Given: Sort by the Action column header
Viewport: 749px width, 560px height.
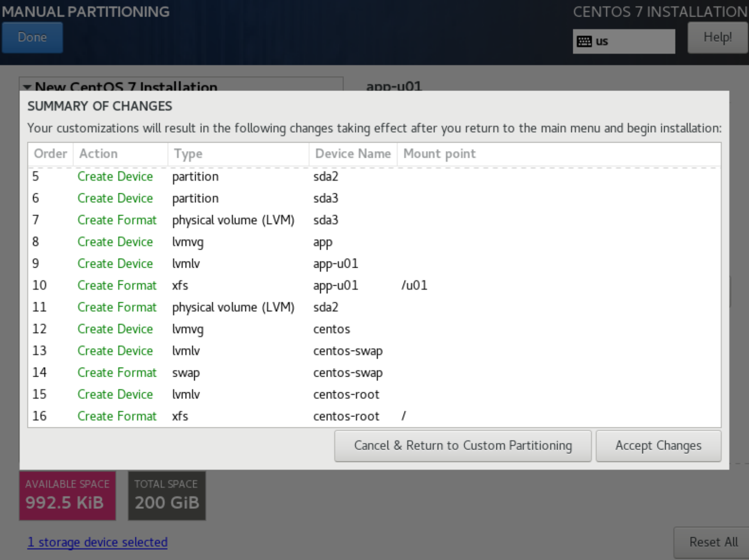Looking at the screenshot, I should 99,154.
